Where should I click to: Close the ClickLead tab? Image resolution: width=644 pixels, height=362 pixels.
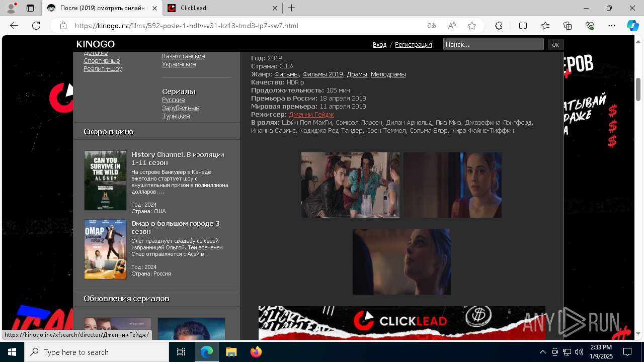[x=275, y=8]
